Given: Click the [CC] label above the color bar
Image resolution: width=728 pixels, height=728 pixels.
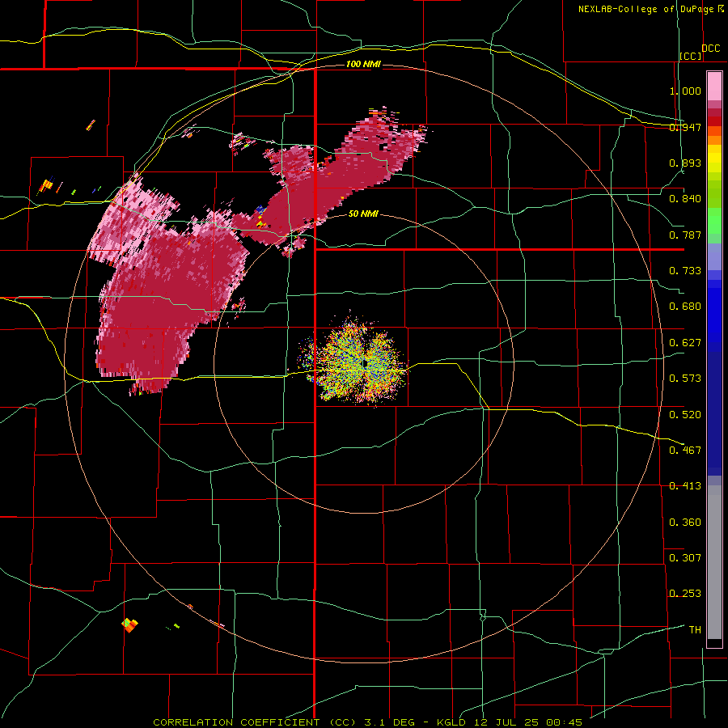Looking at the screenshot, I should coord(691,56).
